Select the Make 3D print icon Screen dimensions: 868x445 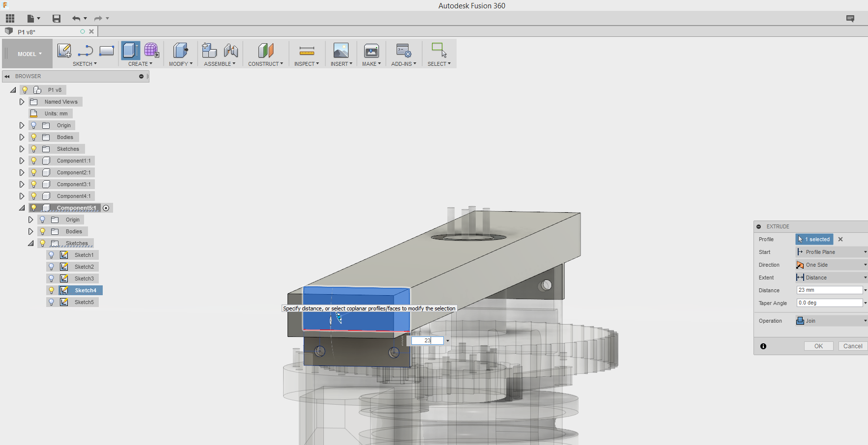[372, 50]
